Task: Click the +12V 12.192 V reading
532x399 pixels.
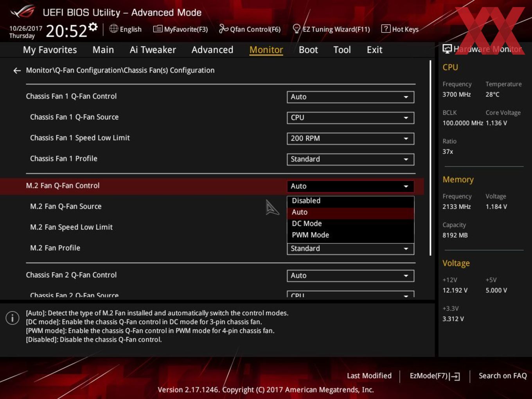Action: point(455,291)
